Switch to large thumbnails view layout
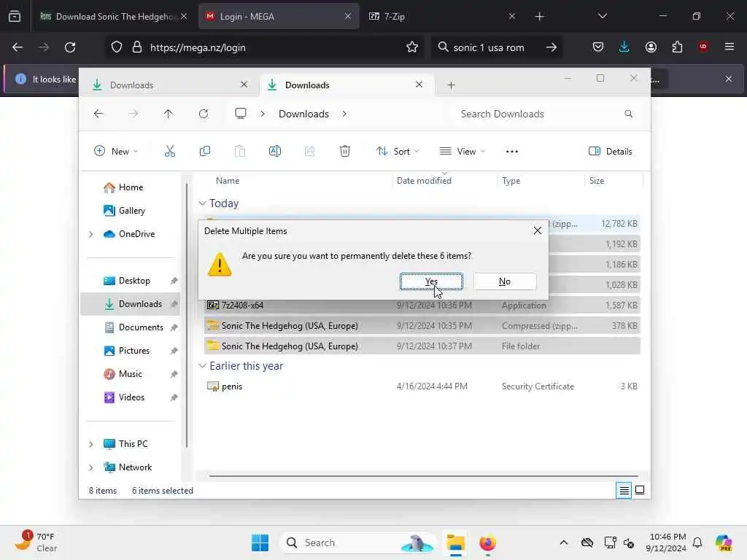 coord(640,490)
